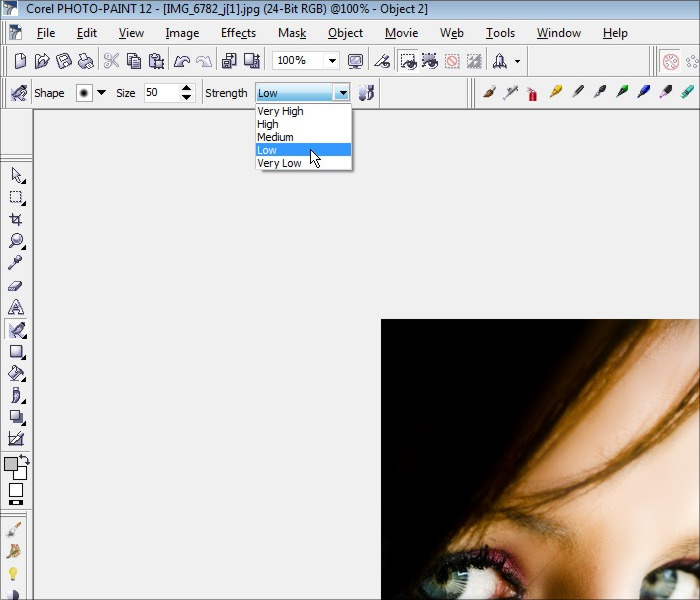Select the Crop tool in the toolbox
The height and width of the screenshot is (600, 700).
pos(16,219)
